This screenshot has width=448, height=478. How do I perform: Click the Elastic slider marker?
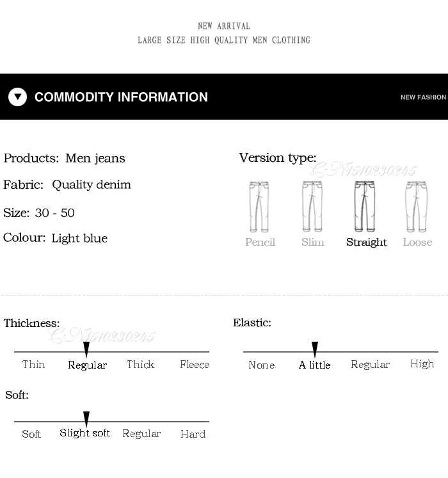(315, 349)
